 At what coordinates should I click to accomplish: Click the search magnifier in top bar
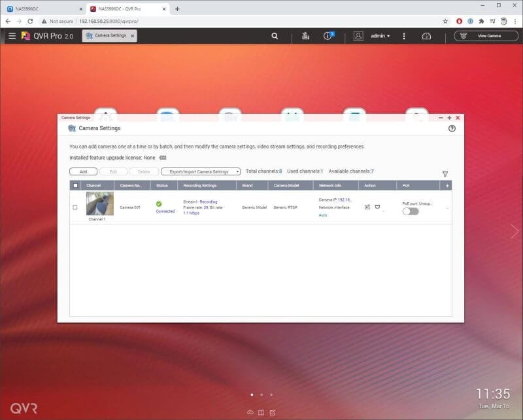275,36
